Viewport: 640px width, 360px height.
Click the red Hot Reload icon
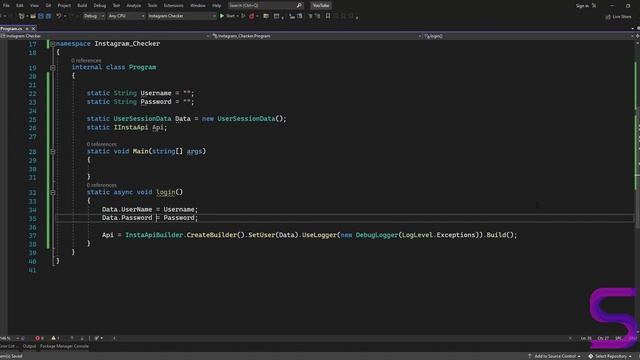(251, 16)
